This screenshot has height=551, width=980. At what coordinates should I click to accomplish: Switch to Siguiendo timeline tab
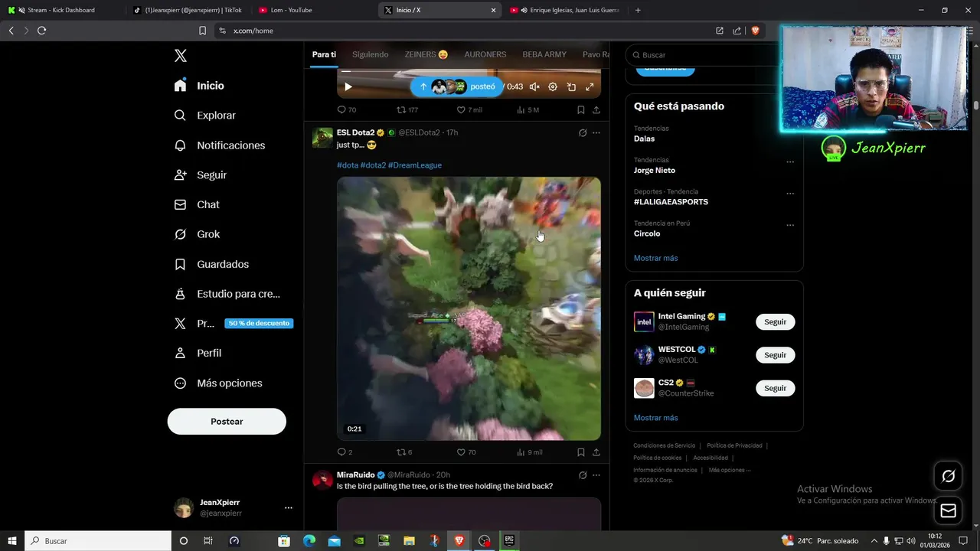pyautogui.click(x=371, y=54)
